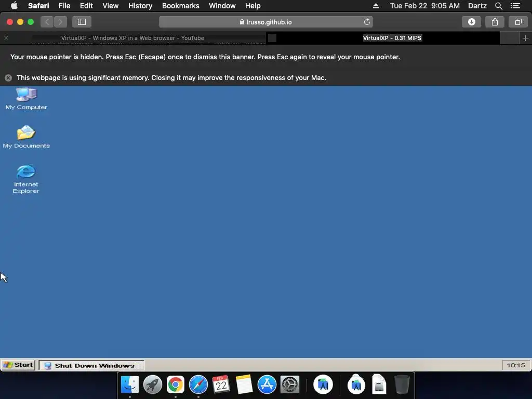Click the Windows XP Start button
The width and height of the screenshot is (532, 399).
pyautogui.click(x=18, y=365)
